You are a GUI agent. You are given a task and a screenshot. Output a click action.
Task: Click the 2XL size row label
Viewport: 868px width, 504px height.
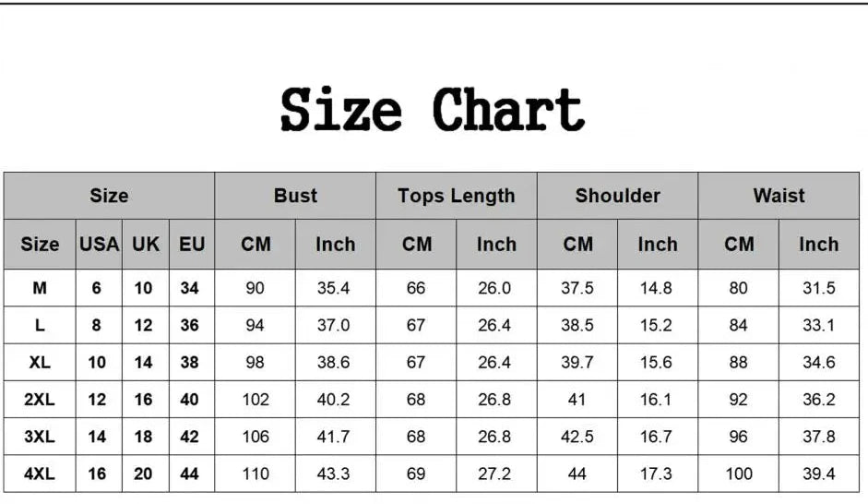[40, 400]
